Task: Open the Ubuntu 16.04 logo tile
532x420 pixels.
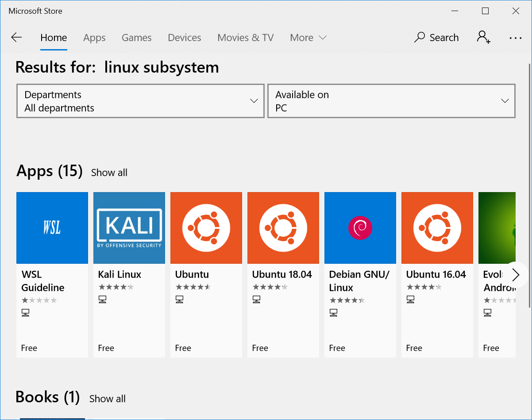Action: point(437,228)
